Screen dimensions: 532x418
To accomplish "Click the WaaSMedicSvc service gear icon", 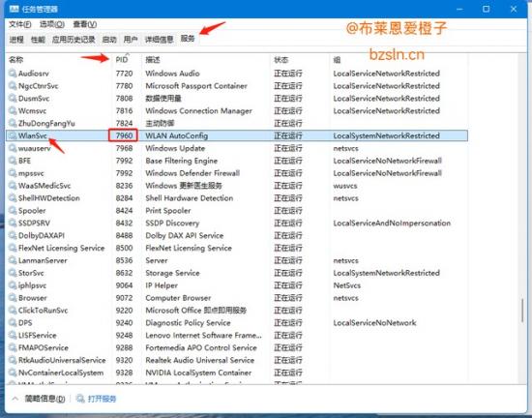I will (x=13, y=186).
